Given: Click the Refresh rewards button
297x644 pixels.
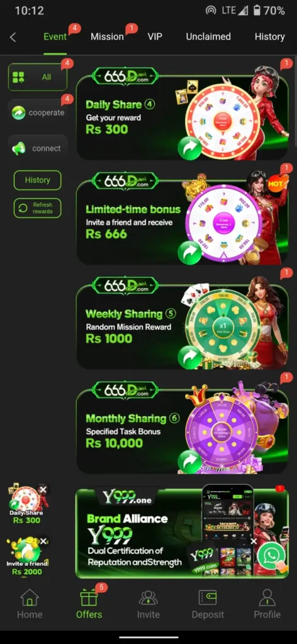Looking at the screenshot, I should pos(37,208).
